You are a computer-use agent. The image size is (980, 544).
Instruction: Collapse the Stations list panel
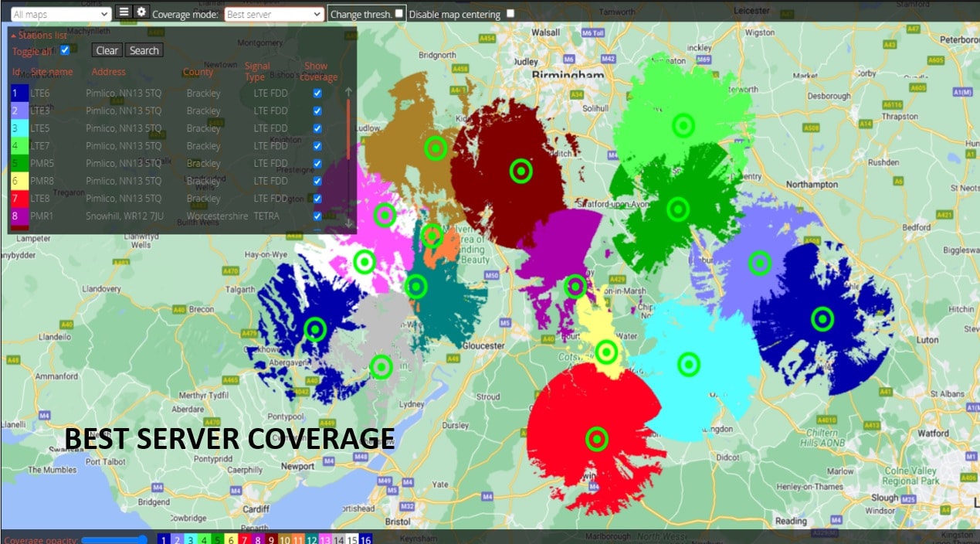[39, 35]
